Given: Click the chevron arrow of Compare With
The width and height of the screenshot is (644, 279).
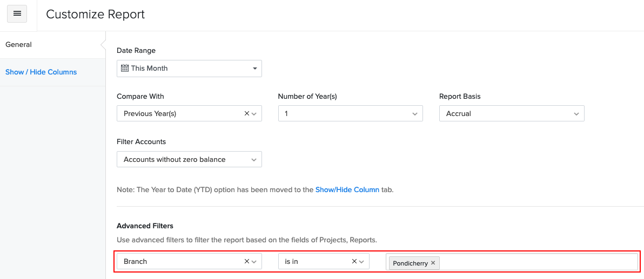Looking at the screenshot, I should tap(254, 114).
